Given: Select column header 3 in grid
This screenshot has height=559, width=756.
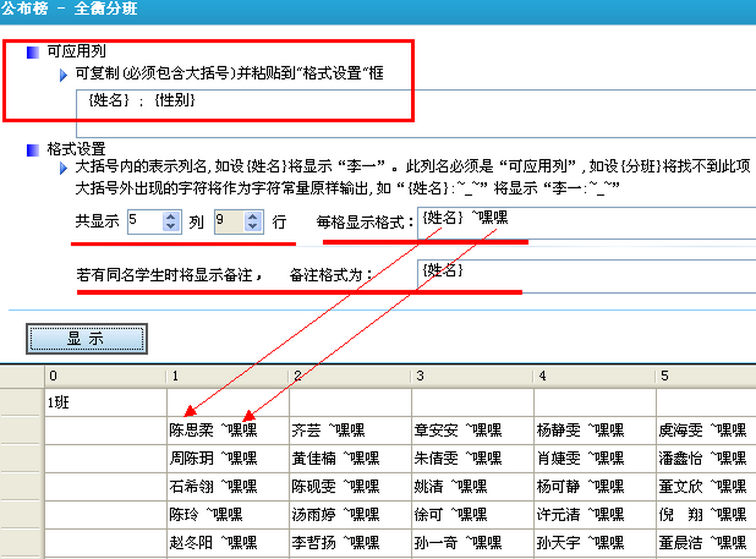Looking at the screenshot, I should 472,376.
